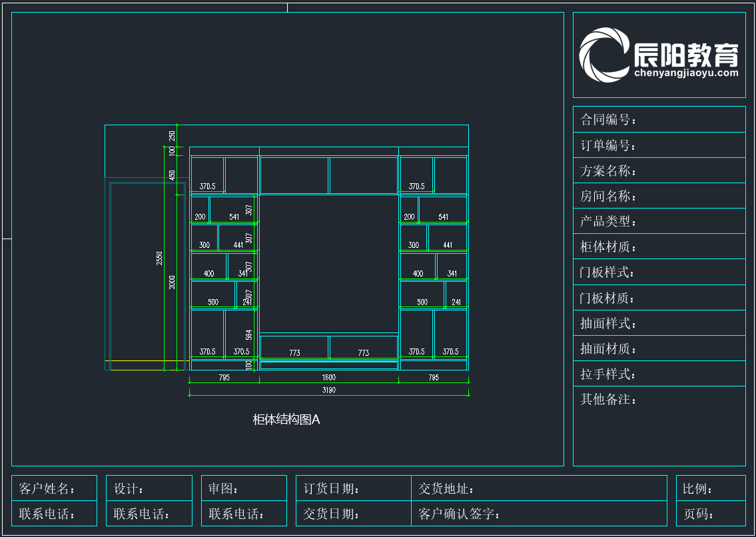Select the 辰阳教育 brand name text
The width and height of the screenshot is (756, 537).
coord(685,55)
